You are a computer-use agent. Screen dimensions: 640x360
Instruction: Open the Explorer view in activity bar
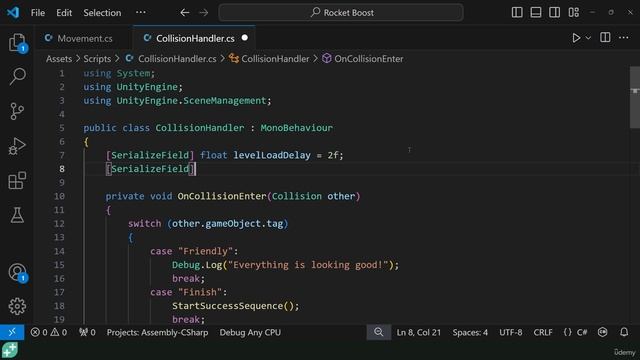click(x=18, y=42)
